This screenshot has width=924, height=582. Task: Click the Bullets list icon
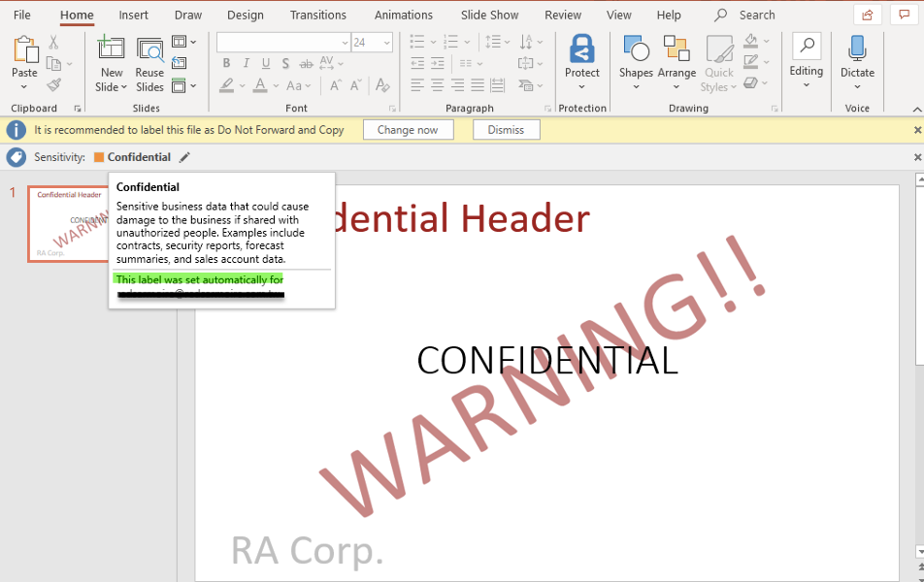(x=417, y=42)
